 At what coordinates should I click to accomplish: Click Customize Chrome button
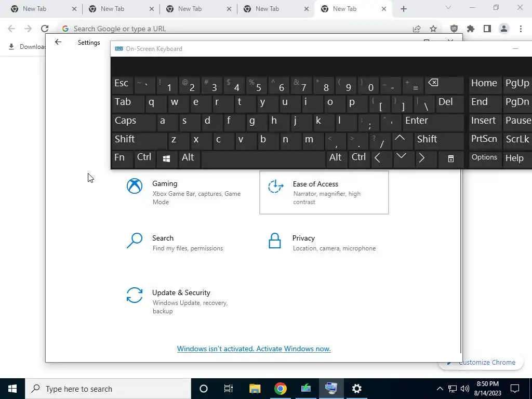pyautogui.click(x=482, y=362)
